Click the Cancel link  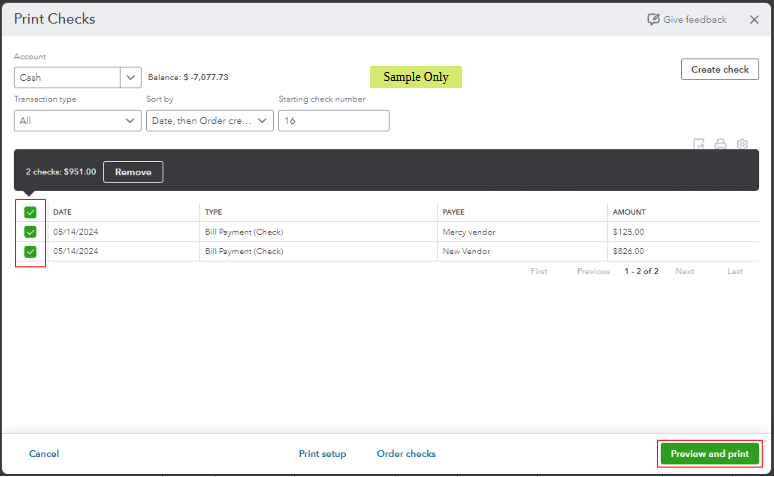click(44, 453)
